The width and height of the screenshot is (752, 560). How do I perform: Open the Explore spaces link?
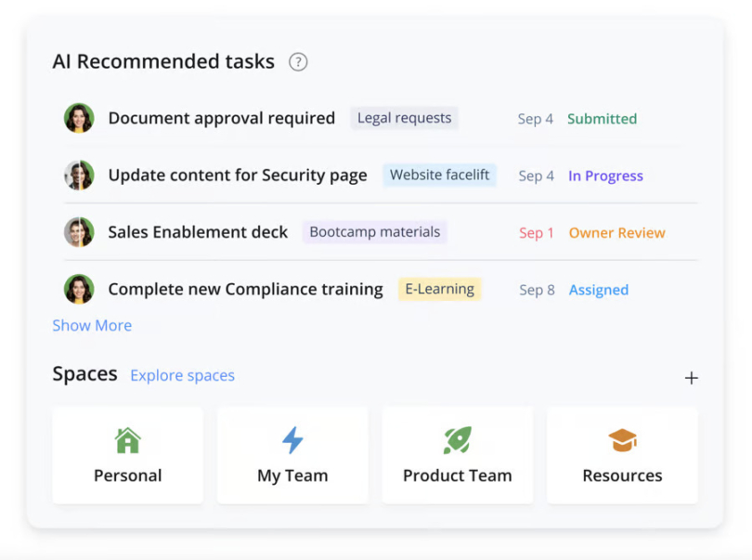click(x=182, y=375)
